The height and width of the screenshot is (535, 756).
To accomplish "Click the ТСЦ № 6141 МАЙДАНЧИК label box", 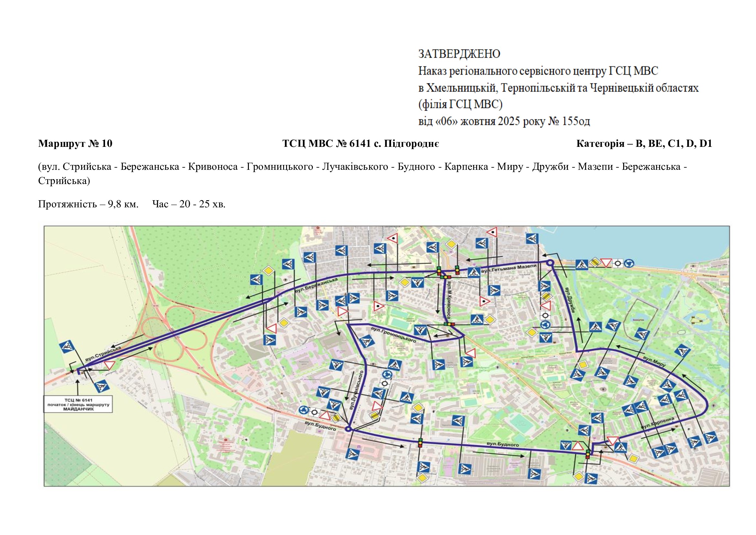I will pyautogui.click(x=78, y=404).
